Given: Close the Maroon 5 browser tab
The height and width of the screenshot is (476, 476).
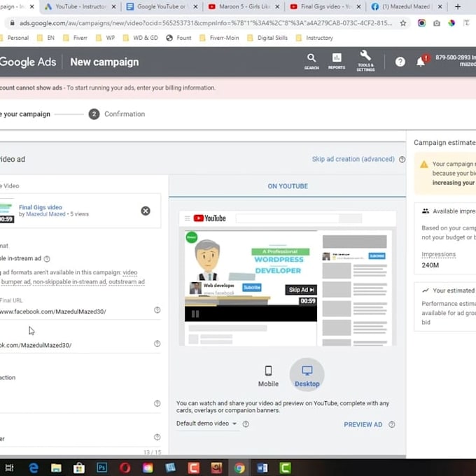Looking at the screenshot, I should pyautogui.click(x=277, y=7).
